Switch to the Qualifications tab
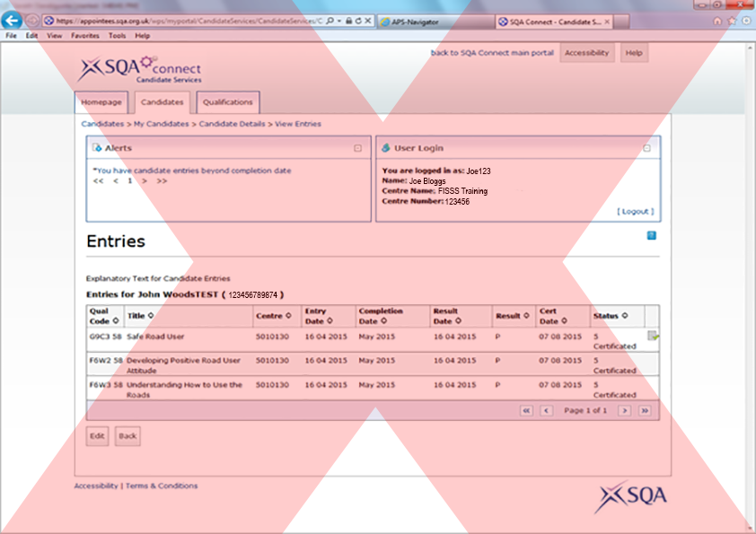This screenshot has width=756, height=534. pyautogui.click(x=227, y=102)
